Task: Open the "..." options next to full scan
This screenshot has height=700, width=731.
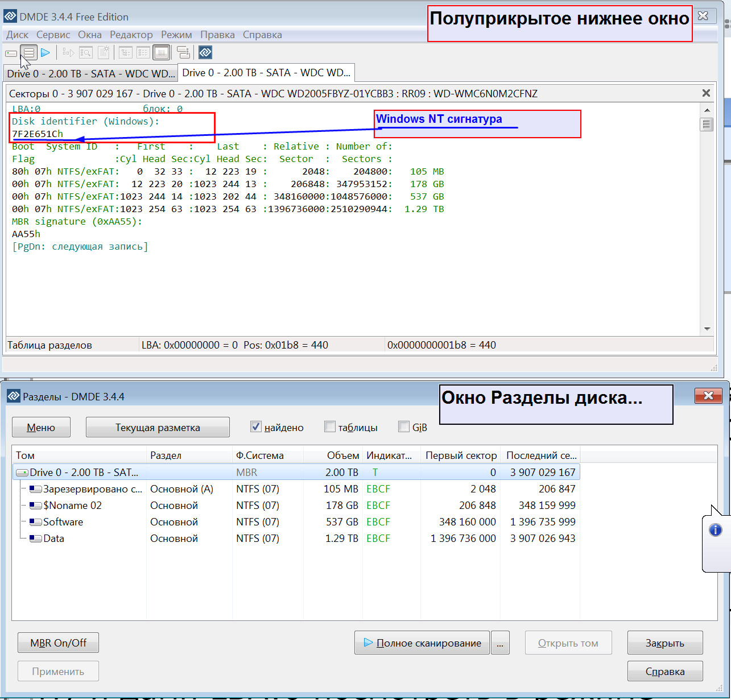Action: point(500,643)
